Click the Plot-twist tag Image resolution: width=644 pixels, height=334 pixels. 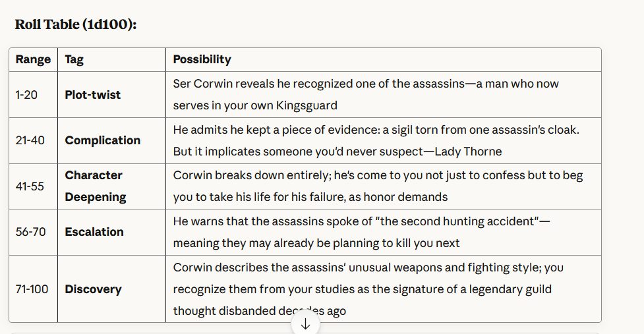click(x=93, y=95)
